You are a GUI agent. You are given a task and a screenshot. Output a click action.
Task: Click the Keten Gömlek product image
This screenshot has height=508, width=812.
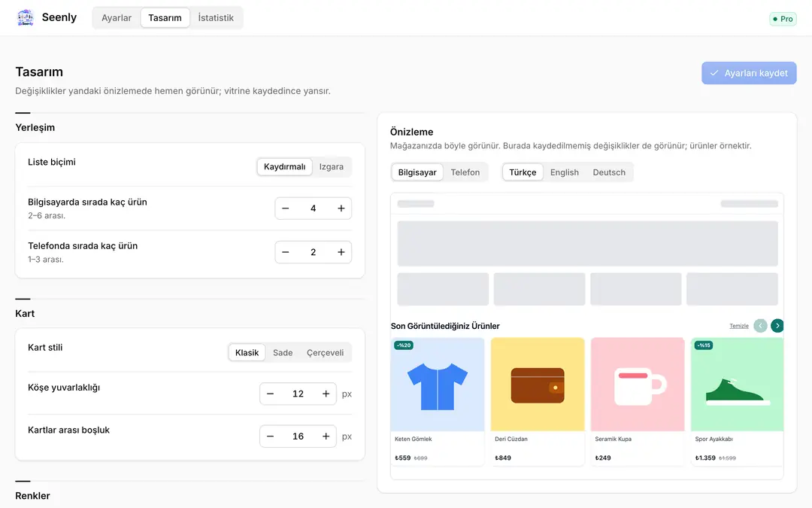pyautogui.click(x=438, y=384)
